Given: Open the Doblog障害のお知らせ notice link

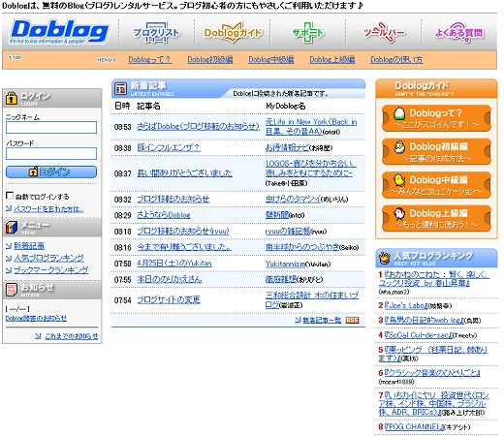Looking at the screenshot, I should click(x=36, y=318).
